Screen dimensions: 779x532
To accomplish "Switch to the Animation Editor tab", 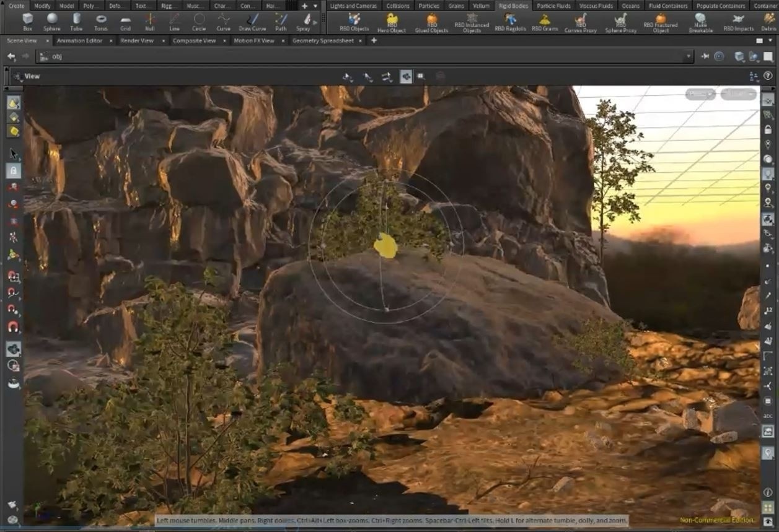I will click(81, 40).
